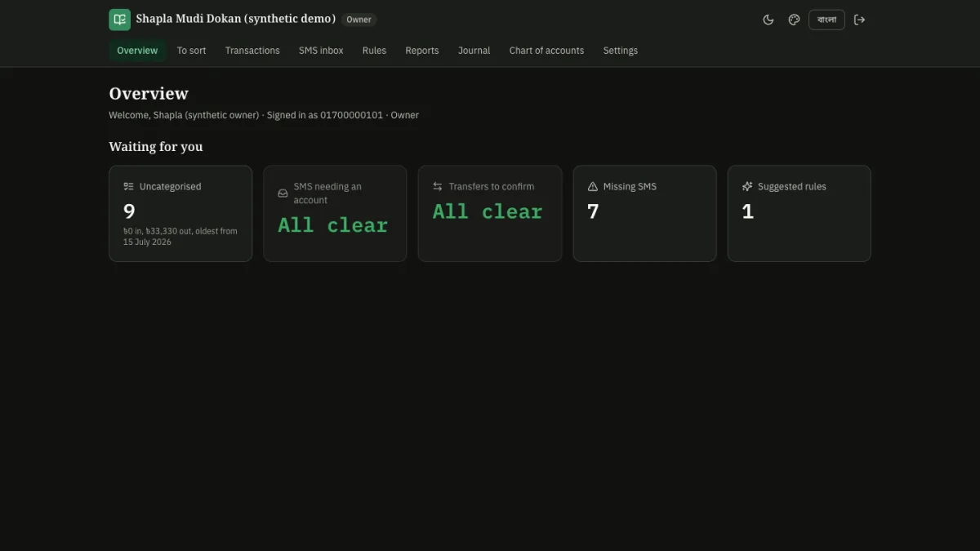Click the welcome text with 01700000101
The width and height of the screenshot is (980, 551).
[264, 115]
